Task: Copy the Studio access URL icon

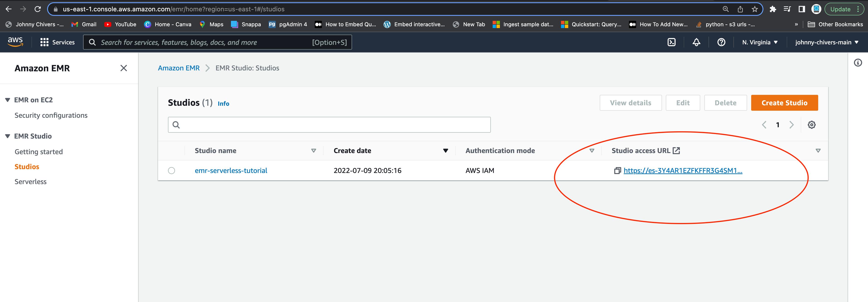Action: click(617, 171)
